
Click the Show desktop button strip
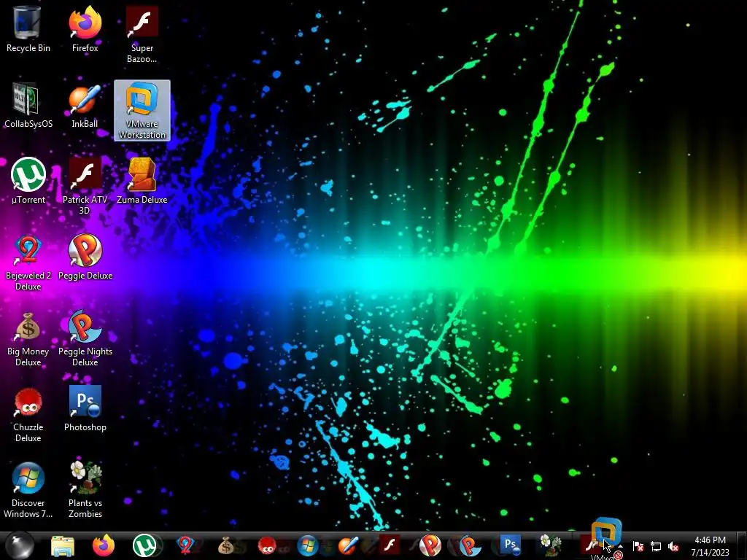[x=742, y=545]
